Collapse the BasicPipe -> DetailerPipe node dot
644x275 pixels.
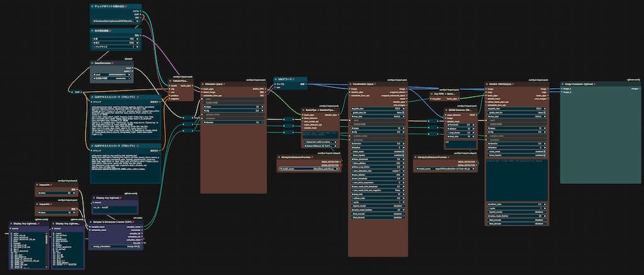304,111
